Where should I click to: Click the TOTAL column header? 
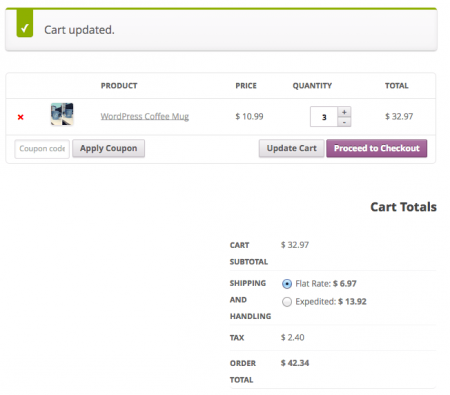pyautogui.click(x=397, y=86)
